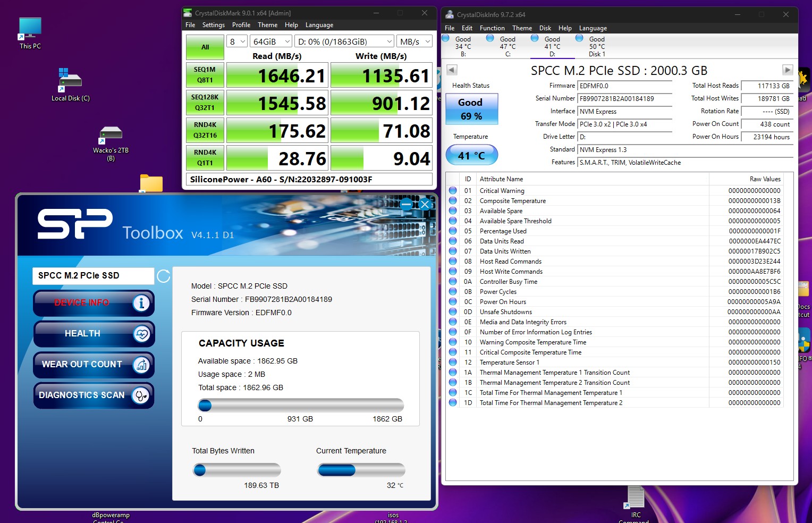Open This PC desktop icon
Image resolution: width=812 pixels, height=523 pixels.
30,32
